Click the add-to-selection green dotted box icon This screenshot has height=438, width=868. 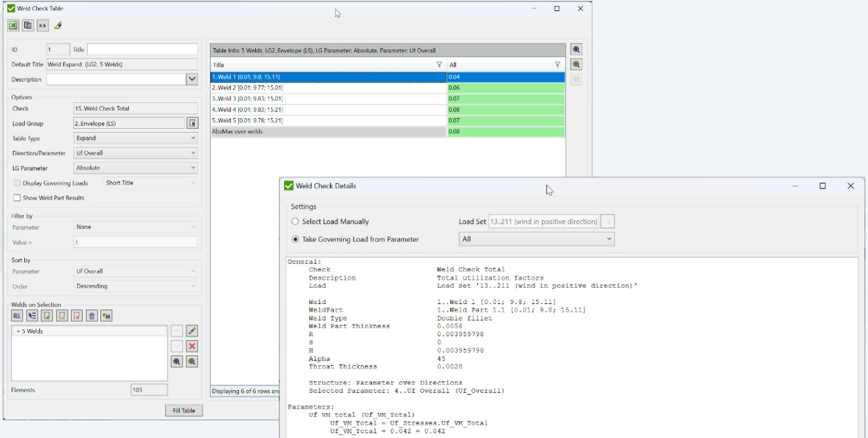pos(47,316)
